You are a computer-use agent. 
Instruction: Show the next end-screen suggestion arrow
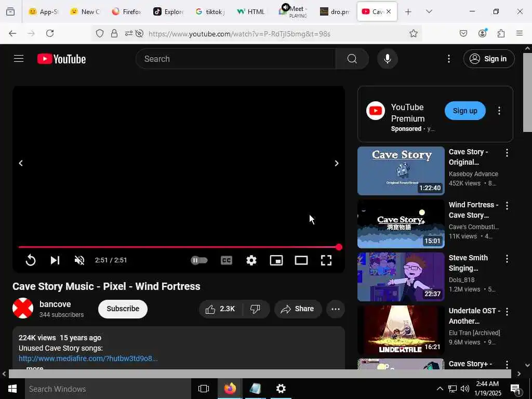[337, 163]
